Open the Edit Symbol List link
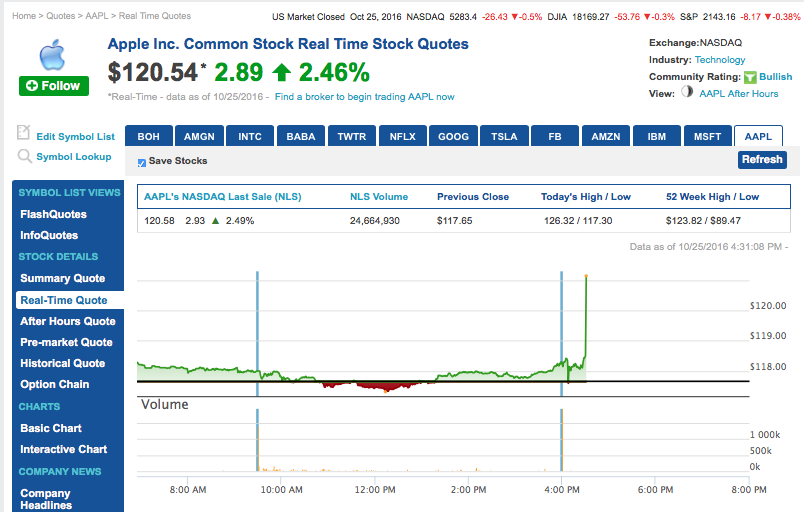The height and width of the screenshot is (512, 804). 75,136
